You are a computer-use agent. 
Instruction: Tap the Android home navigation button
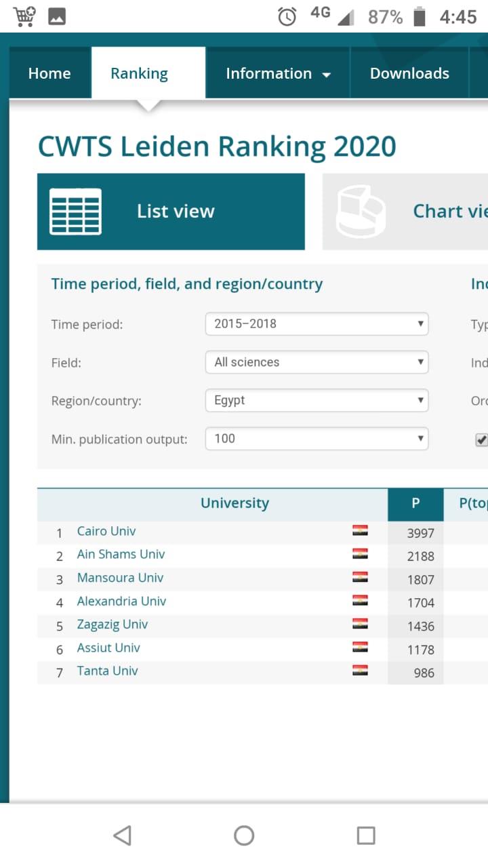click(244, 835)
